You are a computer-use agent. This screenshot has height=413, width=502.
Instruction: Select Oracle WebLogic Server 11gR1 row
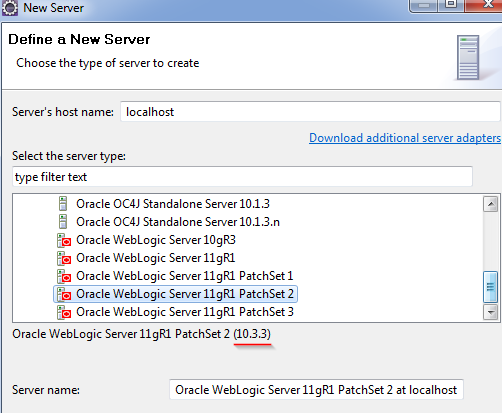pyautogui.click(x=156, y=258)
